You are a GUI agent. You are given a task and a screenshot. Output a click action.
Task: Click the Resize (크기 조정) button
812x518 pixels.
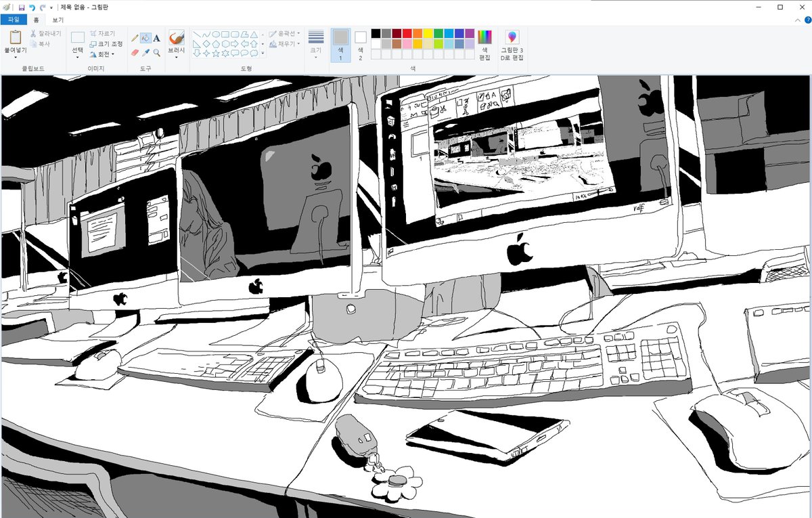106,43
